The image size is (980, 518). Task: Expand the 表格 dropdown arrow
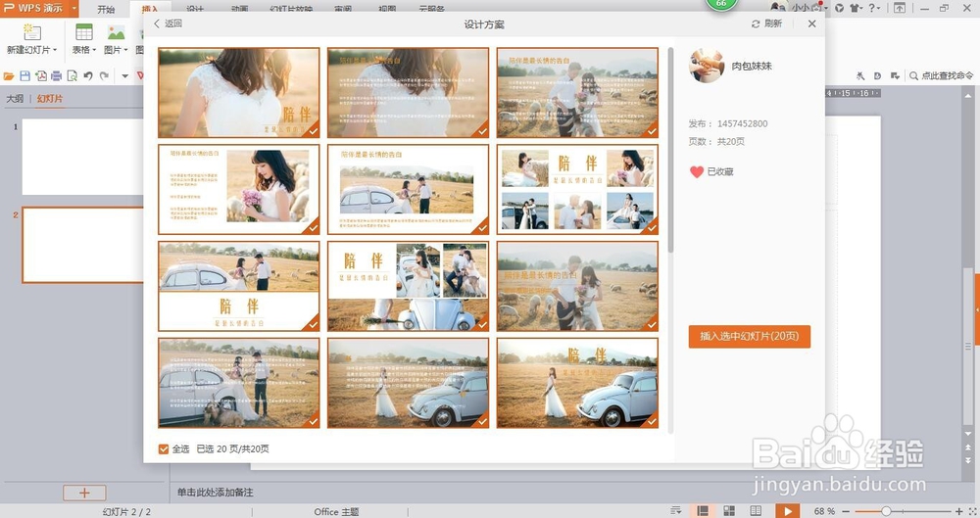(94, 50)
